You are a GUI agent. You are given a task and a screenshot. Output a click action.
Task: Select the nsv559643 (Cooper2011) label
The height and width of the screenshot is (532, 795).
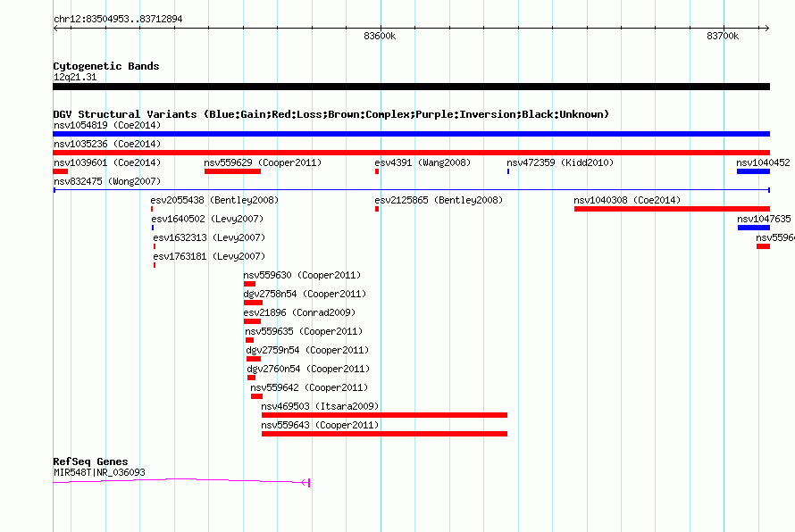tap(320, 425)
